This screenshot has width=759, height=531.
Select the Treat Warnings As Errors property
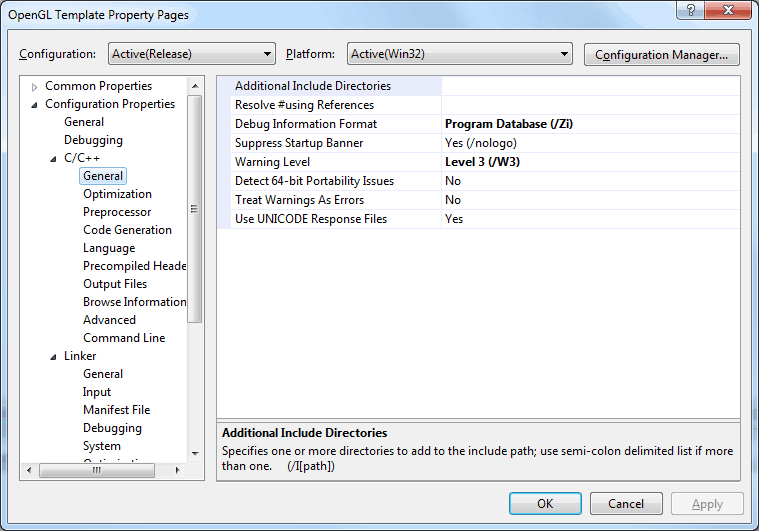coord(336,200)
